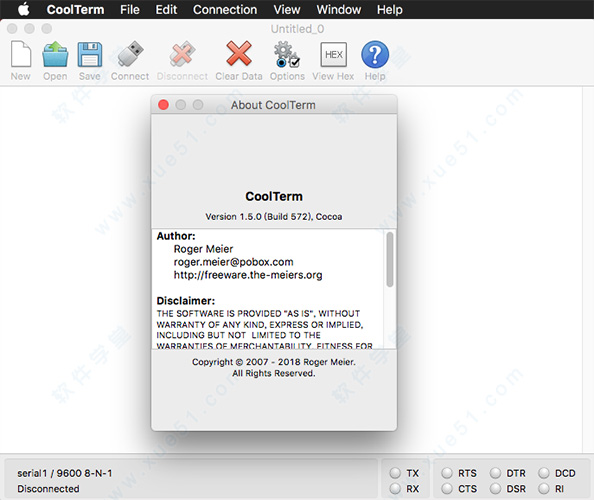Screen dimensions: 594x500
Task: Open the Options gear icon
Action: coord(287,54)
